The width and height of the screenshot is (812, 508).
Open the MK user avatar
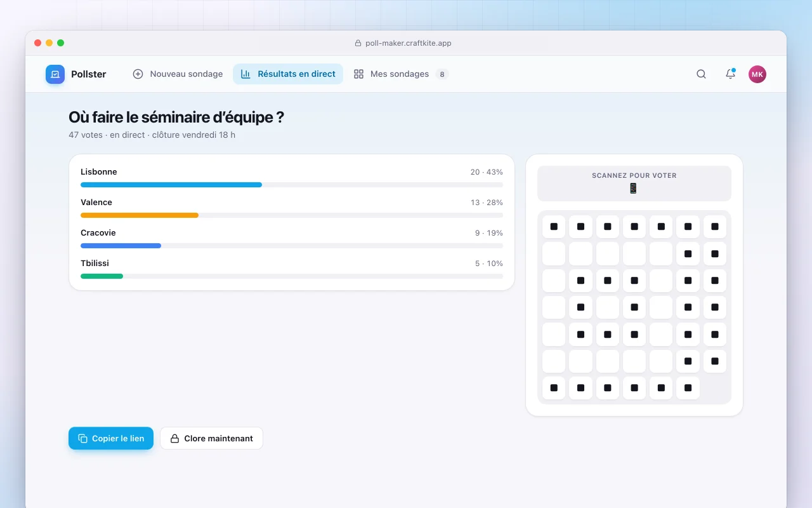[x=757, y=74]
